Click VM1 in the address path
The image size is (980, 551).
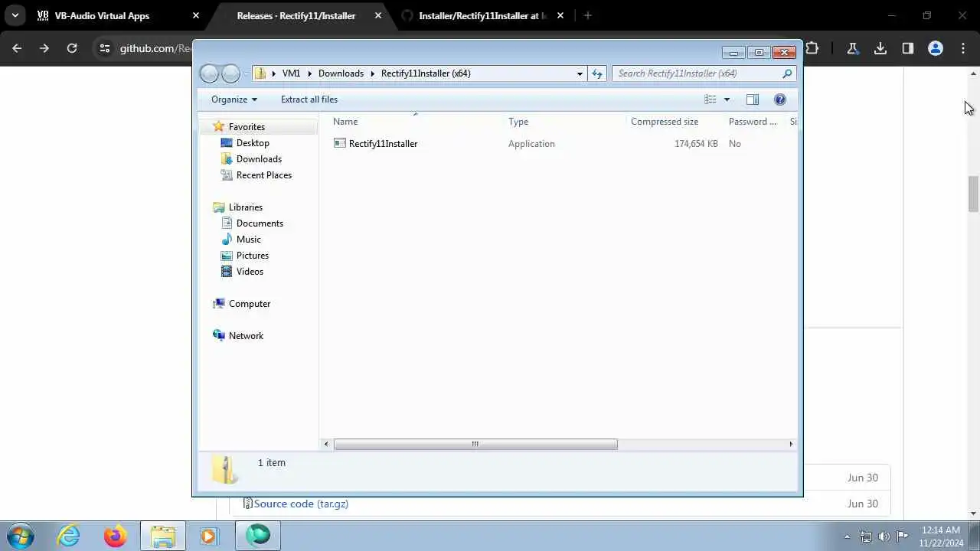click(291, 73)
